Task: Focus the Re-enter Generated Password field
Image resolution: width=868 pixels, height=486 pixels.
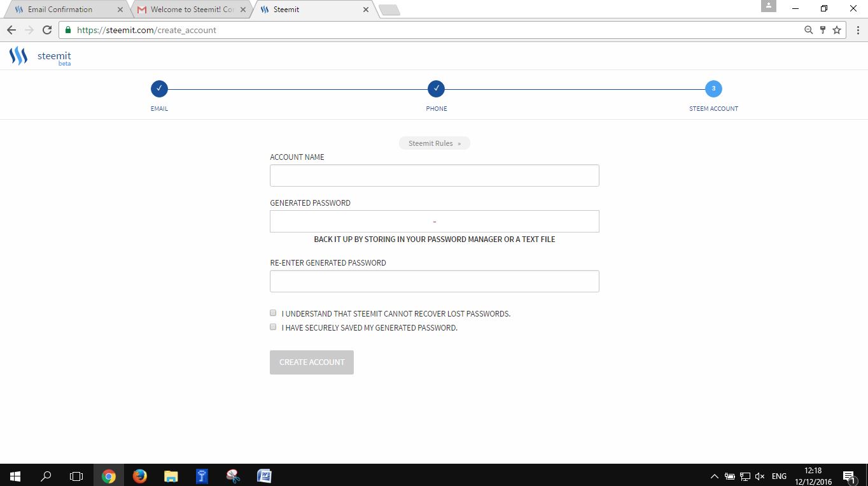Action: 435,281
